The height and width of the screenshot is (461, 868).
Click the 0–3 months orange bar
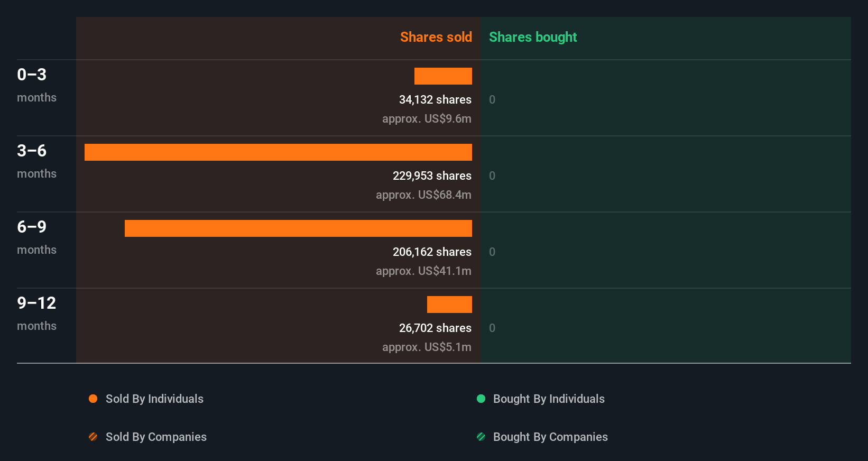pos(443,76)
